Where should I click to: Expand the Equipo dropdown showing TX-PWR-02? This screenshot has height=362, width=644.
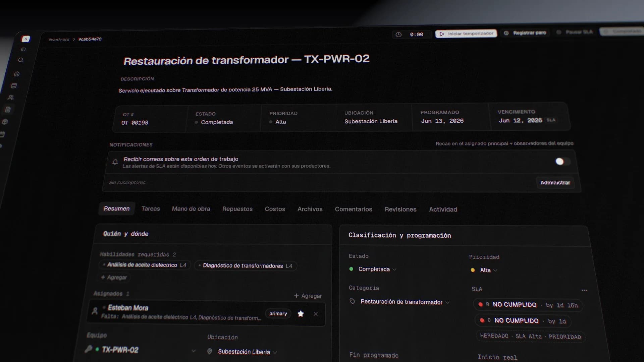tap(141, 350)
